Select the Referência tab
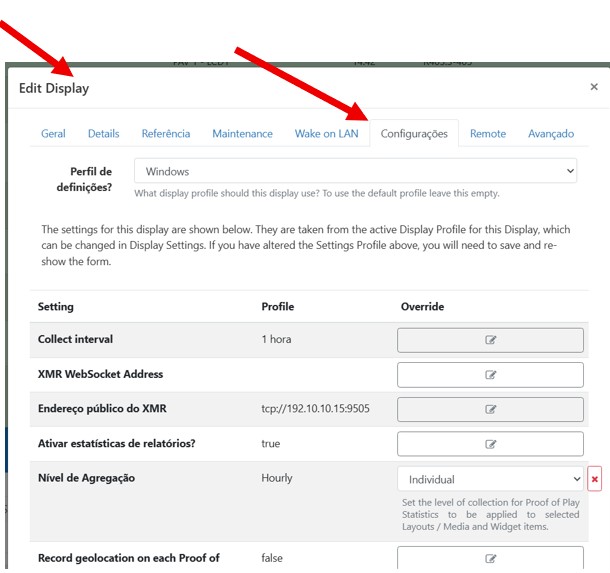The width and height of the screenshot is (610, 573). tap(165, 133)
